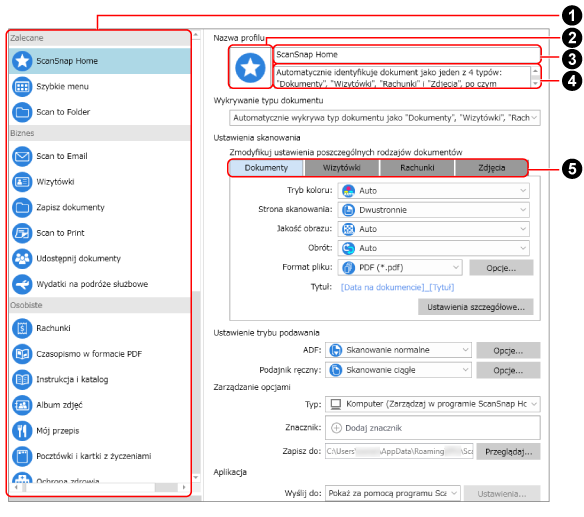Click the profile name field ScanSnap Home
The width and height of the screenshot is (584, 517).
click(x=406, y=55)
